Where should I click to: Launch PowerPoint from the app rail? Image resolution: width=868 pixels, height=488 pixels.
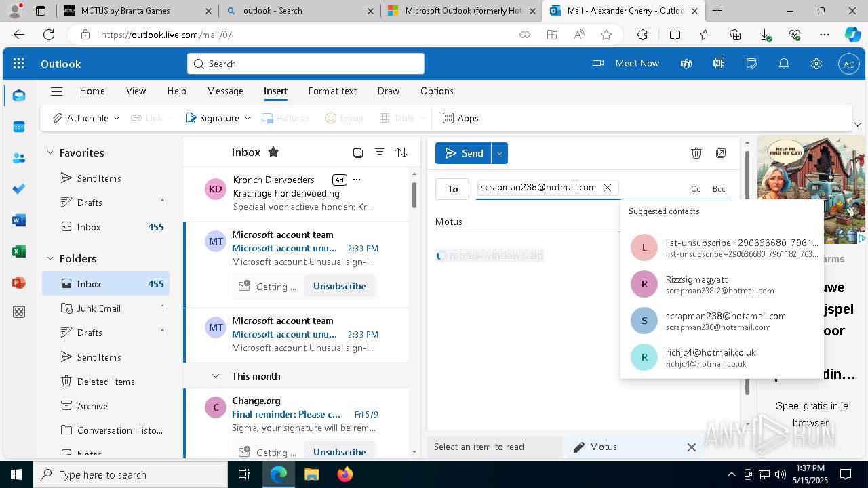(x=19, y=283)
